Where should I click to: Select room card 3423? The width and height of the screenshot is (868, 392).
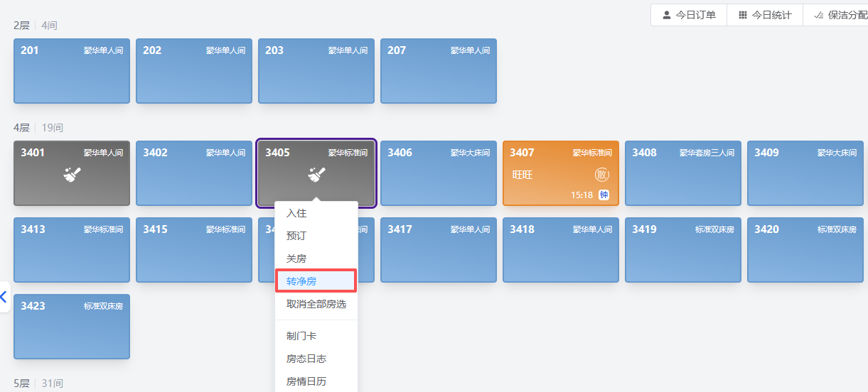coord(72,327)
